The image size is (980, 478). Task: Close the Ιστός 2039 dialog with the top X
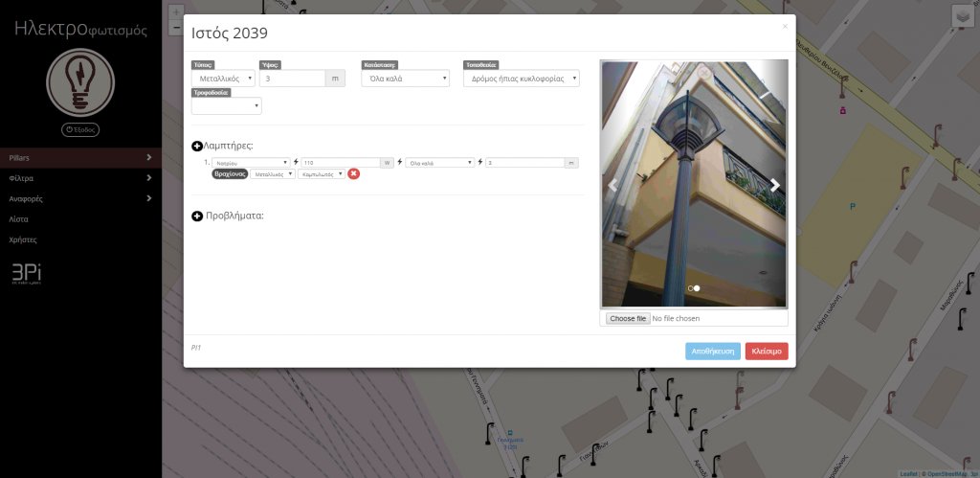[785, 26]
